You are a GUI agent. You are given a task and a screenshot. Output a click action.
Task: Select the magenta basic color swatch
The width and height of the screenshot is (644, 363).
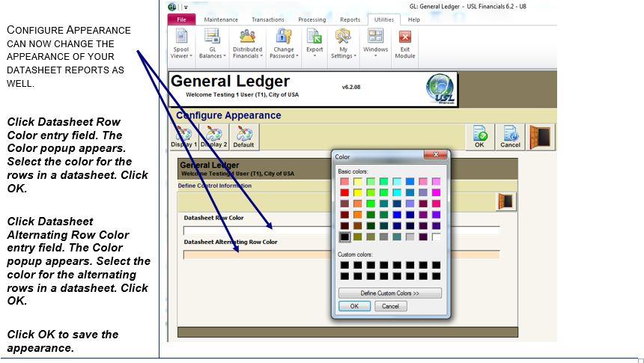tap(436, 192)
